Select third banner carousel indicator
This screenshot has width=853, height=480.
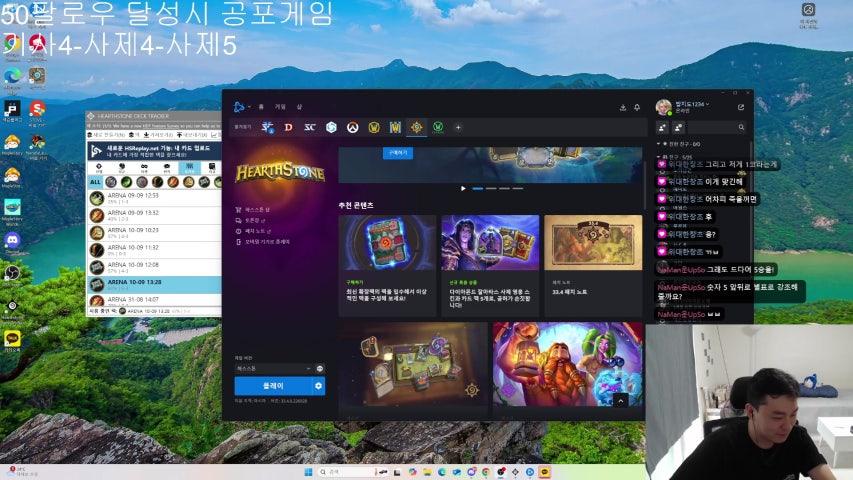click(504, 188)
